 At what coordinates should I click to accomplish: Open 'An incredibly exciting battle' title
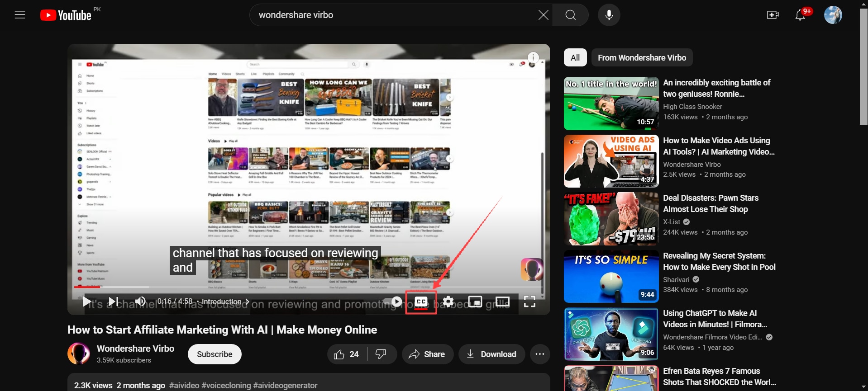click(x=717, y=88)
